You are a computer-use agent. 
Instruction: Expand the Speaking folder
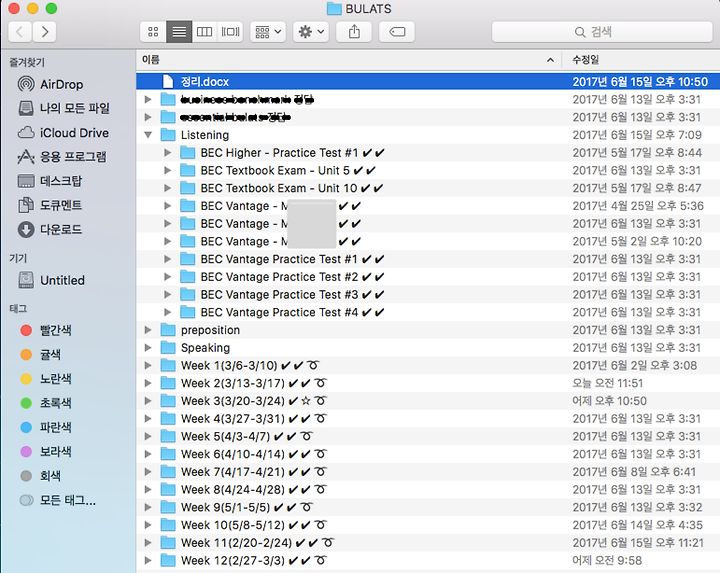click(x=148, y=348)
